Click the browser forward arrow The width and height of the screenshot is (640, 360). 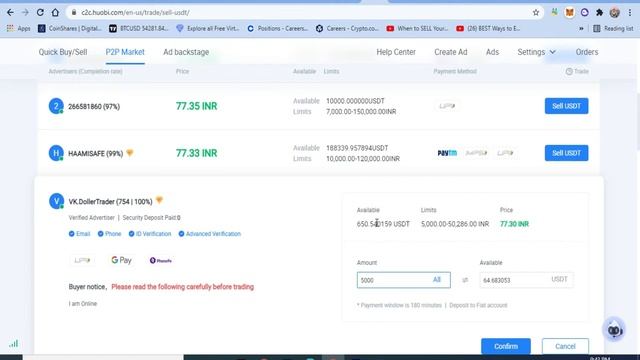coord(25,13)
